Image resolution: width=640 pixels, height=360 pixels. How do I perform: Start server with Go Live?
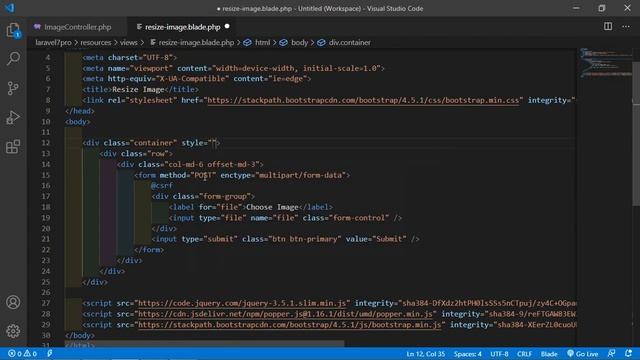click(x=582, y=353)
